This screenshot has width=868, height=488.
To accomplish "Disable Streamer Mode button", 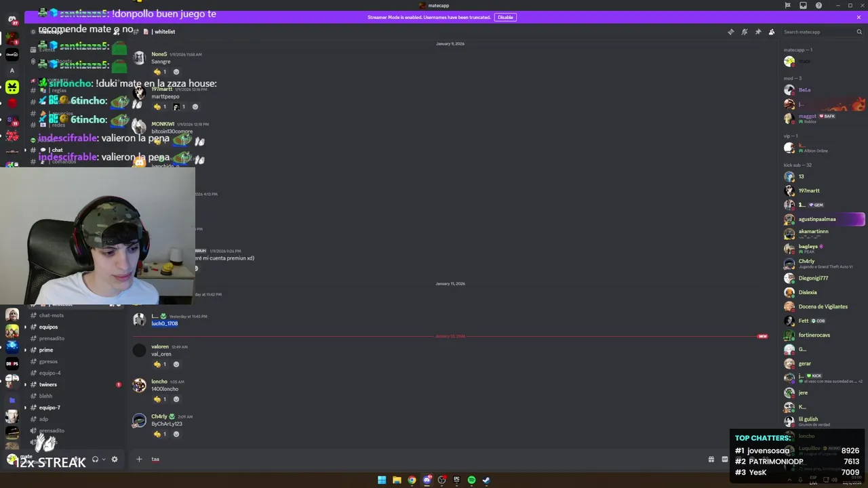I will pos(505,17).
